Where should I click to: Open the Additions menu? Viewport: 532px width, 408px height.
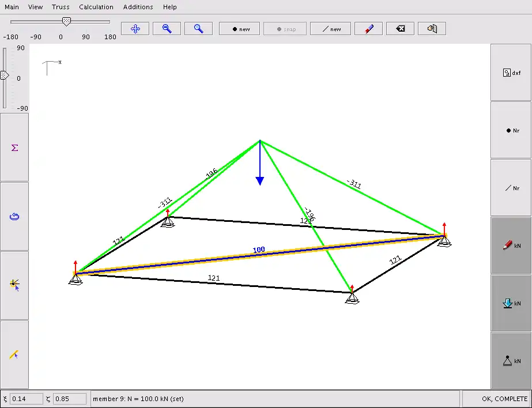pyautogui.click(x=138, y=7)
